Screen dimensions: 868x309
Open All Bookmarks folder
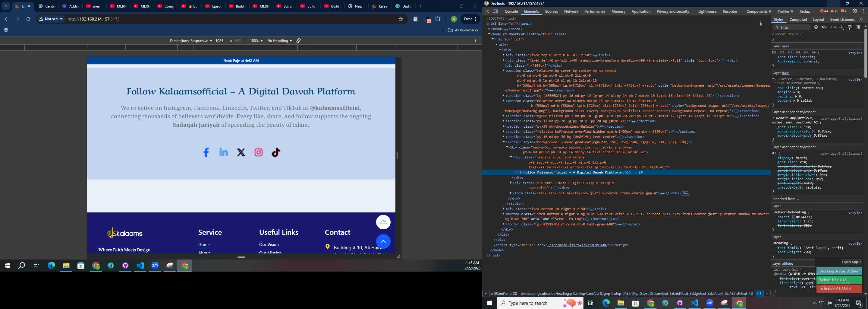click(x=463, y=30)
